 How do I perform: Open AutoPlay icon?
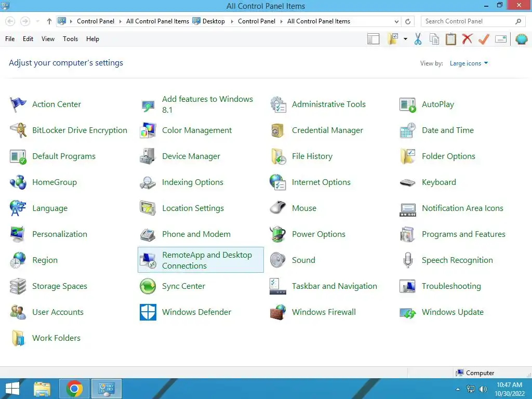click(x=408, y=104)
